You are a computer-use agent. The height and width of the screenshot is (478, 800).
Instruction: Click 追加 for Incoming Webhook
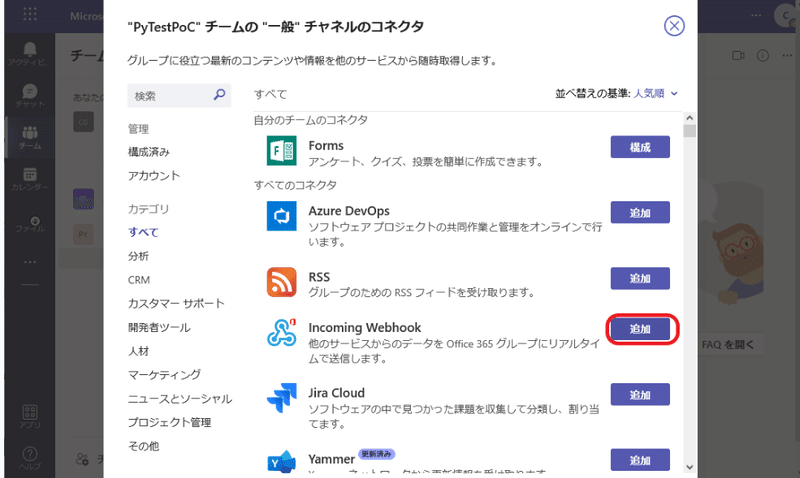point(640,329)
